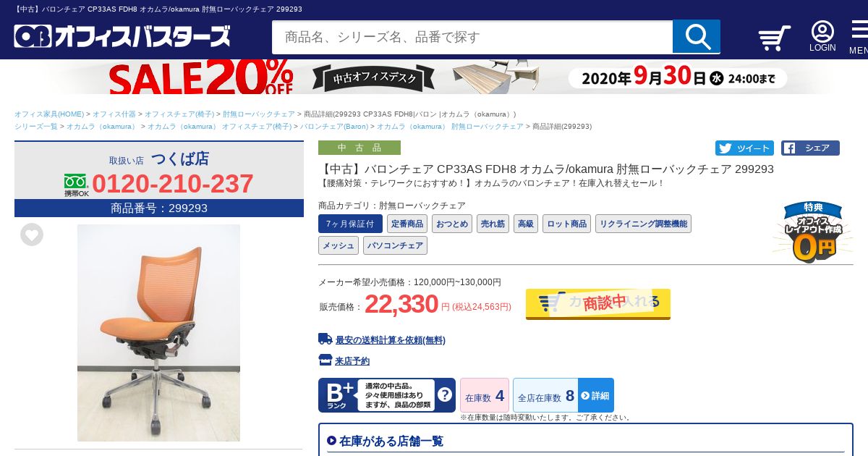Open the hamburger MENU icon
868x456 pixels.
[859, 36]
